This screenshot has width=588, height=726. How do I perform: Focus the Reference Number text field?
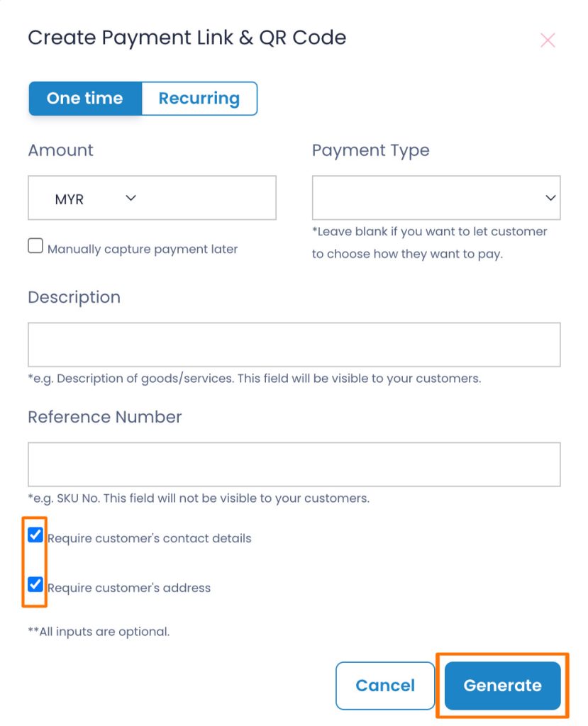[294, 464]
